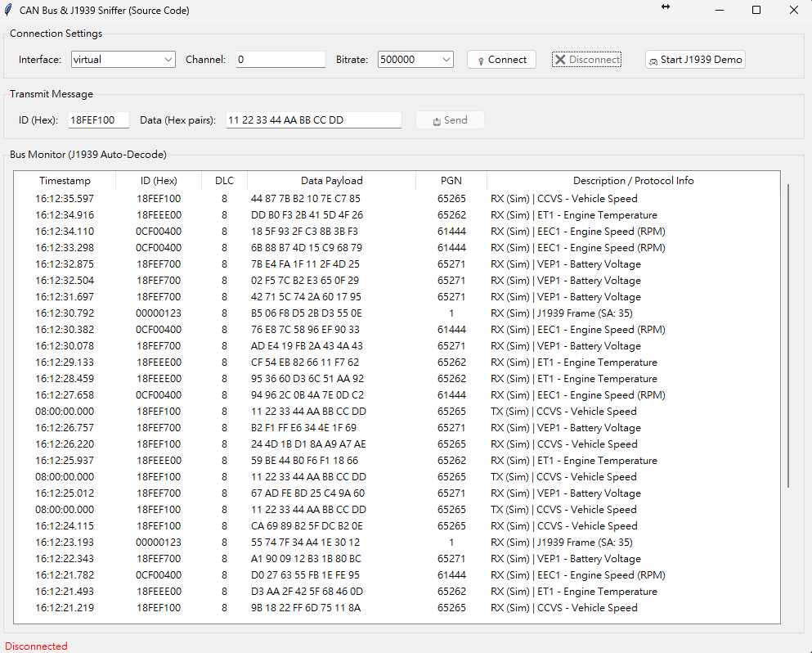This screenshot has width=812, height=653.
Task: Select the row timestamped 16:12:32.875
Action: click(397, 263)
